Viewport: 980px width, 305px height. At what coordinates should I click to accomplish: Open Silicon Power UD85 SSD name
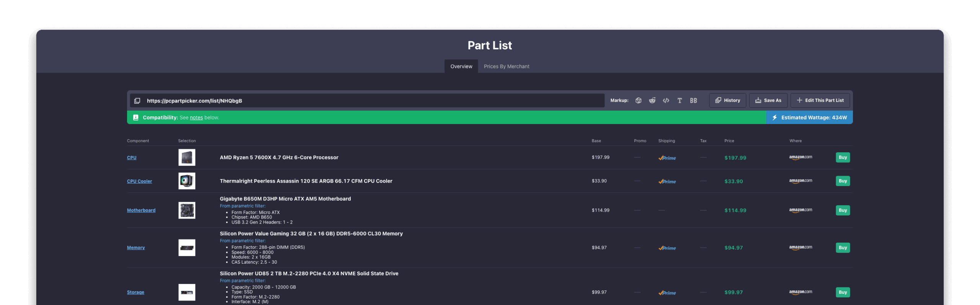[x=309, y=274]
